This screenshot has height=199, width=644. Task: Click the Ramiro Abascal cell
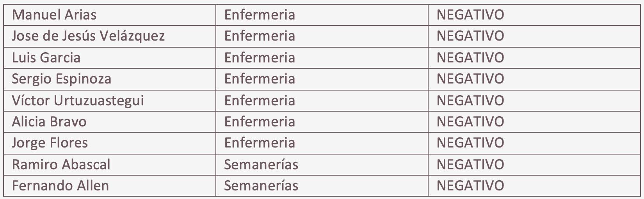click(x=61, y=164)
